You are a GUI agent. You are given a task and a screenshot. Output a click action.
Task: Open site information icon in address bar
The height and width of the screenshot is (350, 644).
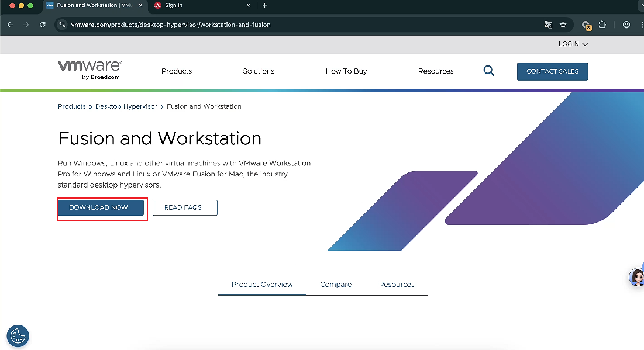(62, 25)
